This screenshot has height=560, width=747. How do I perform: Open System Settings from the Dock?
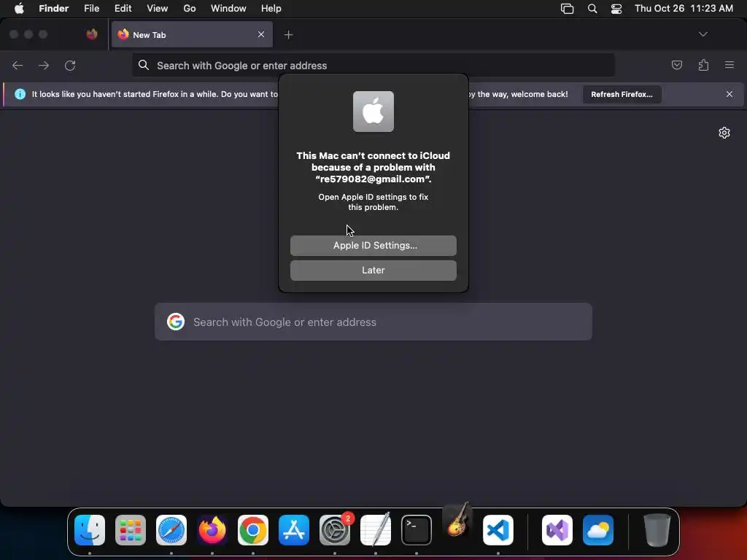pyautogui.click(x=334, y=530)
